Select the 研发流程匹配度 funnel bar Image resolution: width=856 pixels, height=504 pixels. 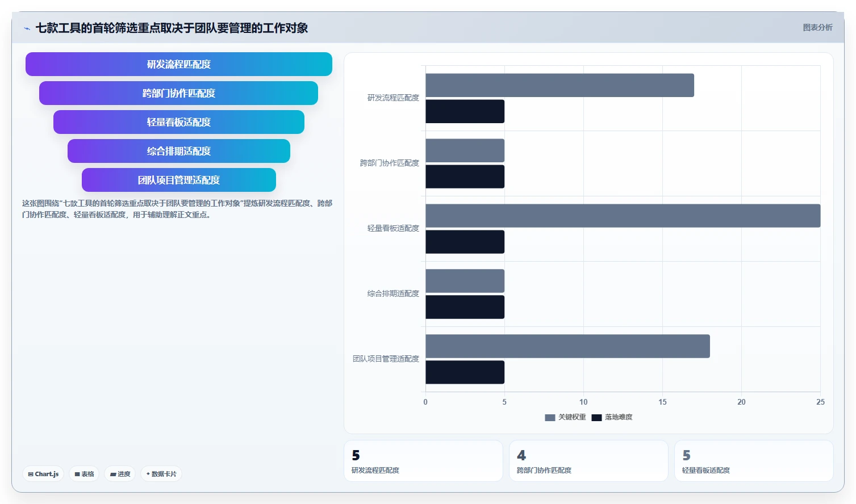[179, 64]
